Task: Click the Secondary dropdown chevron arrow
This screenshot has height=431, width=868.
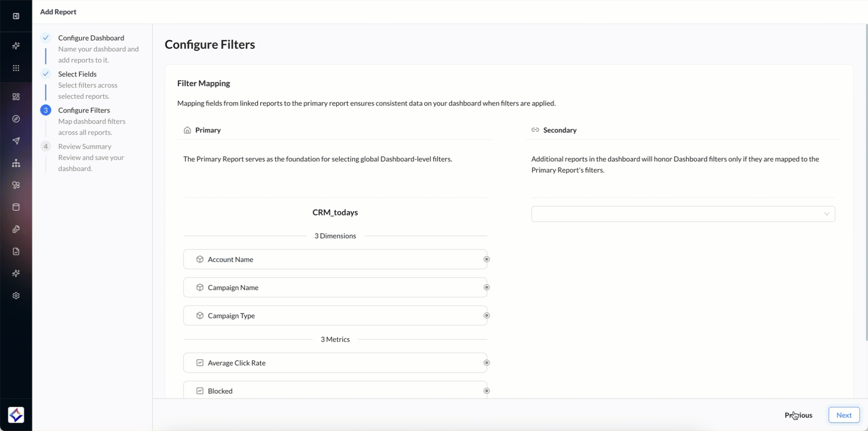Action: [826, 214]
